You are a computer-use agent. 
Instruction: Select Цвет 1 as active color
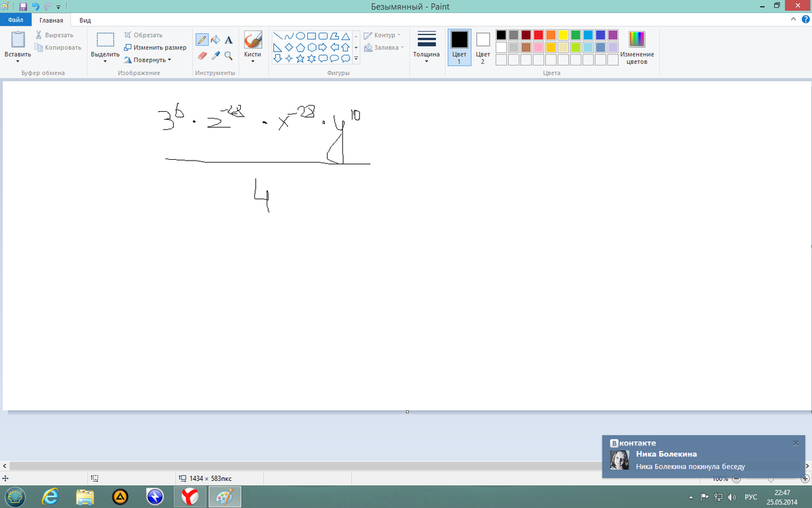tap(459, 47)
